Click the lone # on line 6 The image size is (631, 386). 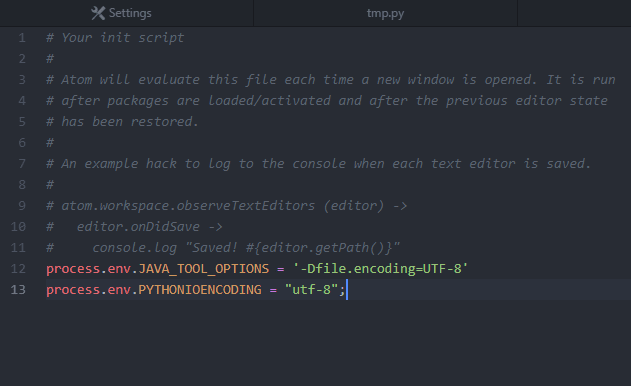[x=50, y=142]
